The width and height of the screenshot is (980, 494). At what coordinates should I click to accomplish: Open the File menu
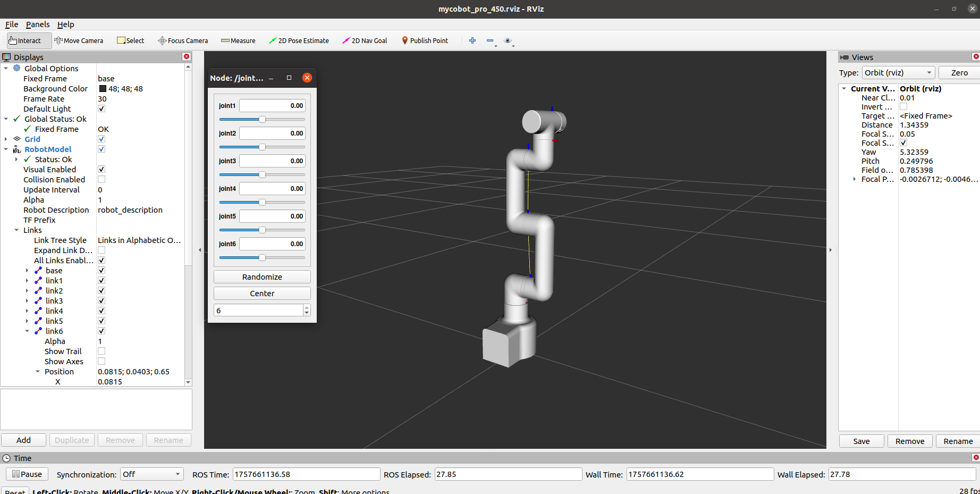[x=12, y=24]
